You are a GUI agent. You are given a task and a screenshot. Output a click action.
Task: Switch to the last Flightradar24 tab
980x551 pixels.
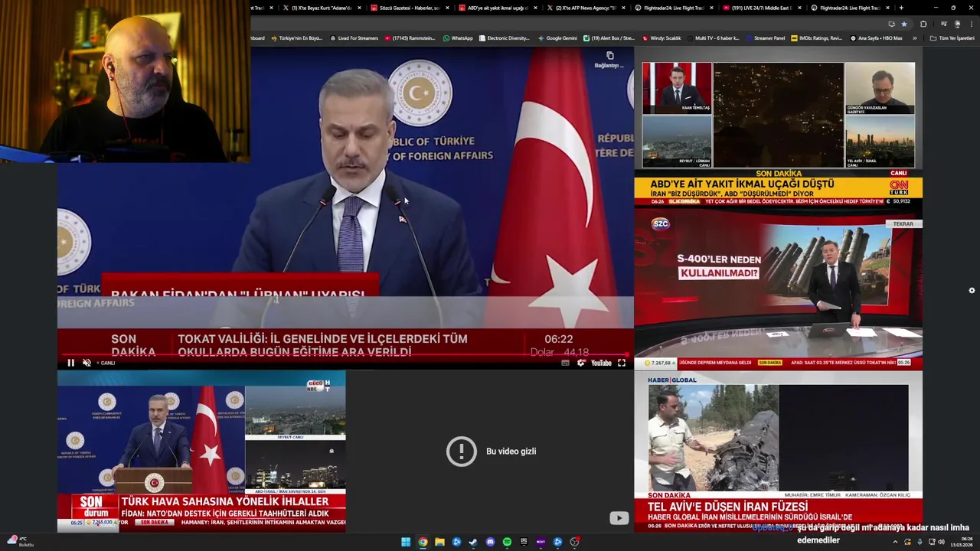pyautogui.click(x=849, y=8)
